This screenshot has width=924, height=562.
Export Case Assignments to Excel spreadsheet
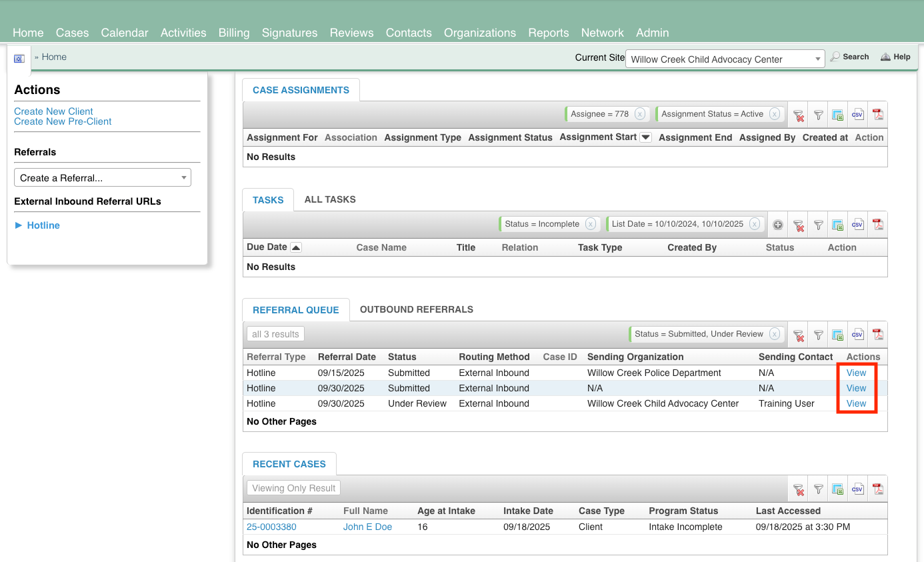pyautogui.click(x=838, y=115)
